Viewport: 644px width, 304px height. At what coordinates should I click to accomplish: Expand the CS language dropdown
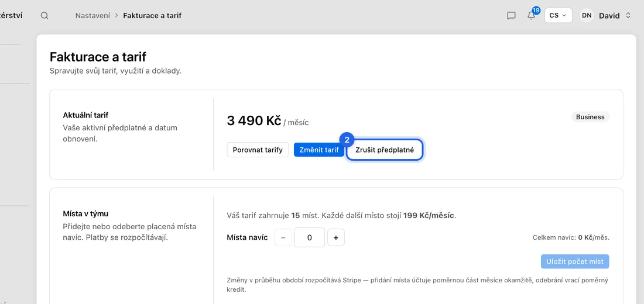558,15
